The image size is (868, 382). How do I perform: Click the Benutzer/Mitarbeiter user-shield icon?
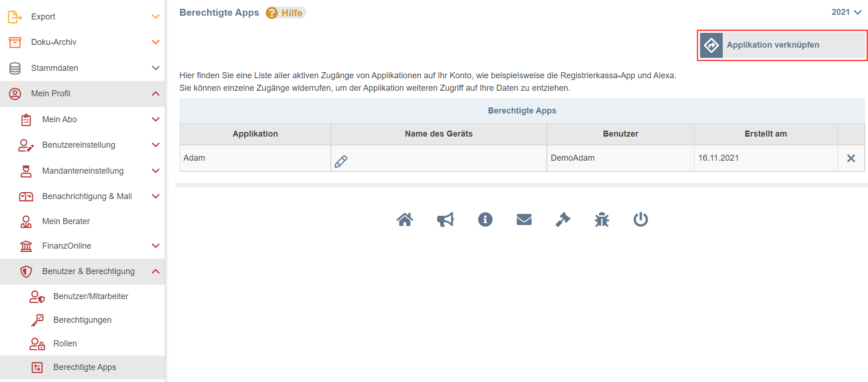37,296
